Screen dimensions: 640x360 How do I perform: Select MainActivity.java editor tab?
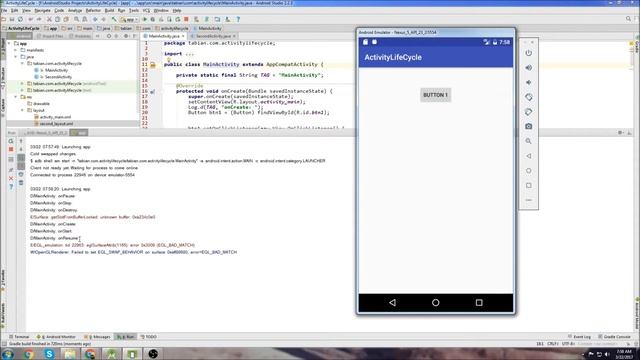164,36
